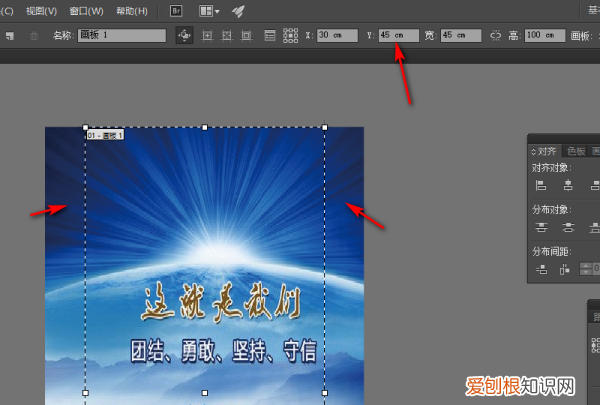
Task: Open the 视图(V) menu
Action: [41, 11]
